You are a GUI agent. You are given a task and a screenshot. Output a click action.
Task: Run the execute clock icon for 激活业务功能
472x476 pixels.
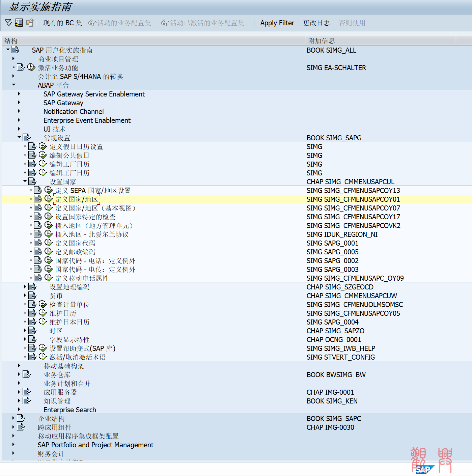tap(31, 67)
